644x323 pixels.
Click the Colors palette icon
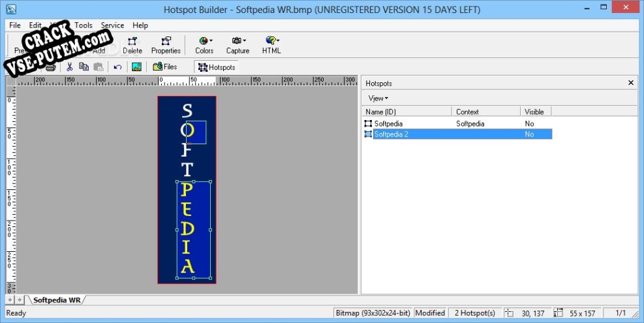pos(203,40)
